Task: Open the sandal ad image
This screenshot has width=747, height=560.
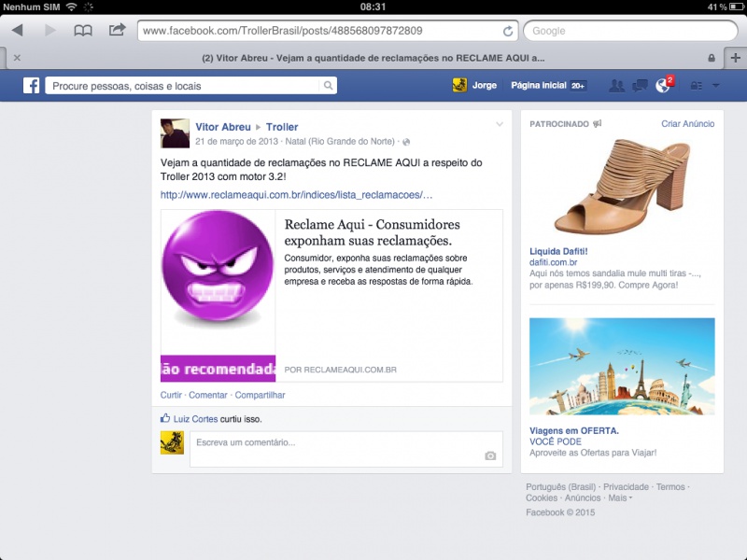Action: [x=622, y=186]
